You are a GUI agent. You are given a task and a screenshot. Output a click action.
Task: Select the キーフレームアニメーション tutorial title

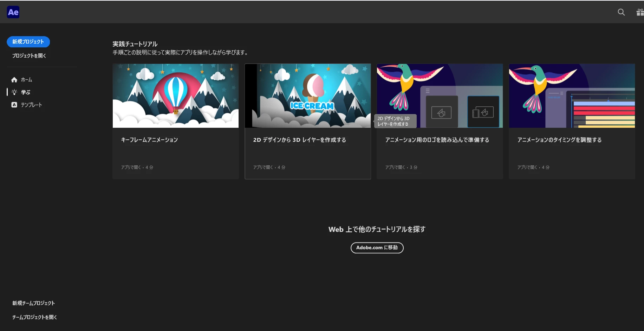[x=149, y=140]
